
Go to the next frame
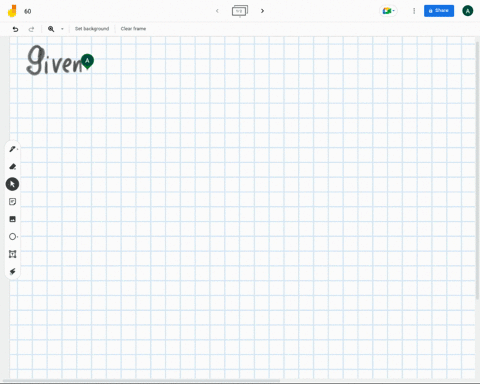coord(262,11)
